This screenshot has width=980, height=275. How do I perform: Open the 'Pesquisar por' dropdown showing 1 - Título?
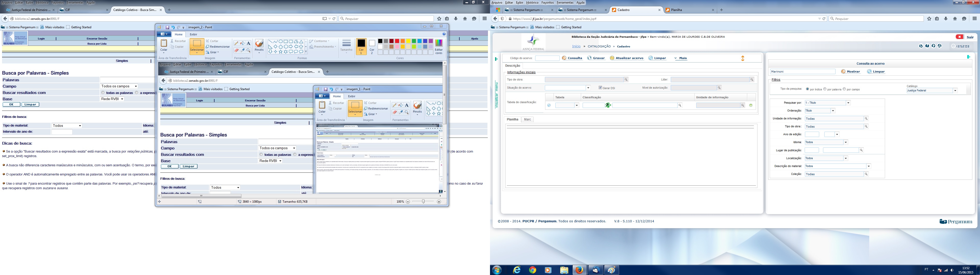848,103
